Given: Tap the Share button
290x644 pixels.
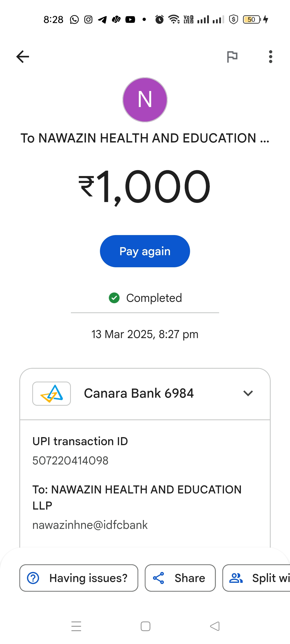Looking at the screenshot, I should [180, 578].
